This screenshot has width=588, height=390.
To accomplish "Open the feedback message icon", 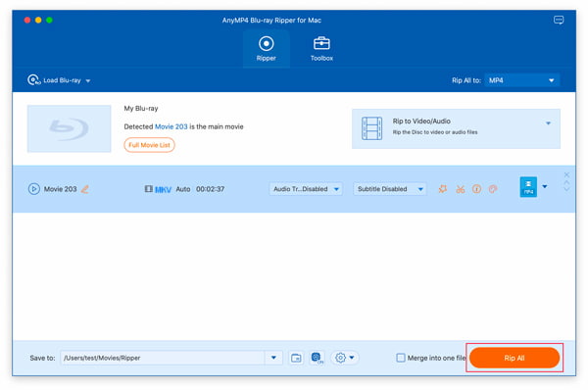I will 559,20.
